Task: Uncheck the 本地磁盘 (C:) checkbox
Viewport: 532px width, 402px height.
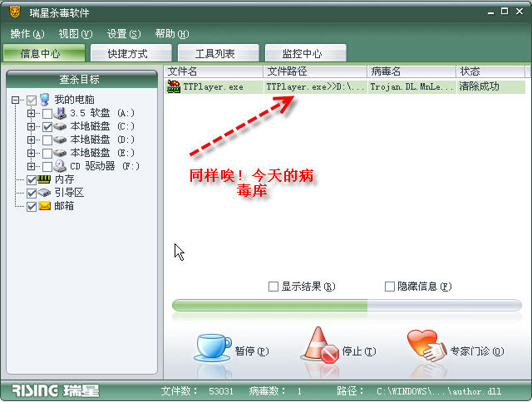Action: (x=47, y=127)
